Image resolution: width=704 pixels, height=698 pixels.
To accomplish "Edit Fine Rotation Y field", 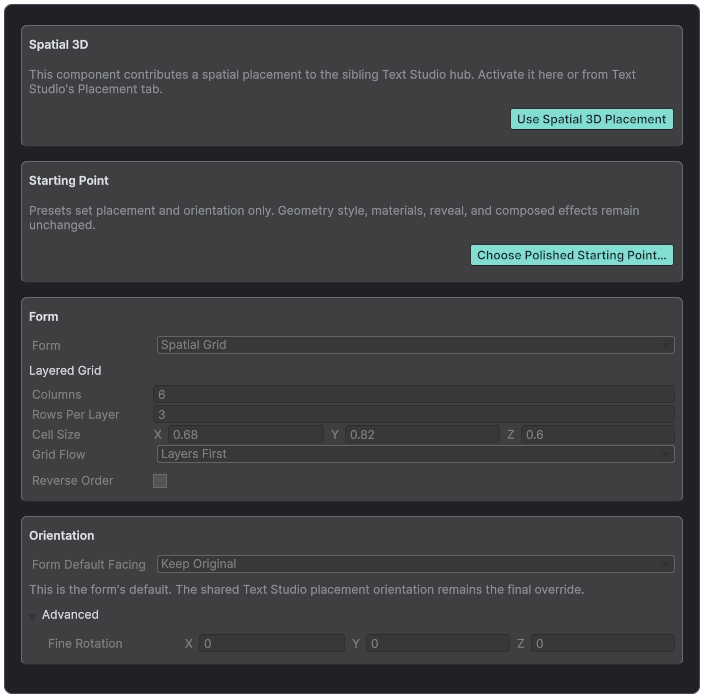I will click(x=438, y=643).
